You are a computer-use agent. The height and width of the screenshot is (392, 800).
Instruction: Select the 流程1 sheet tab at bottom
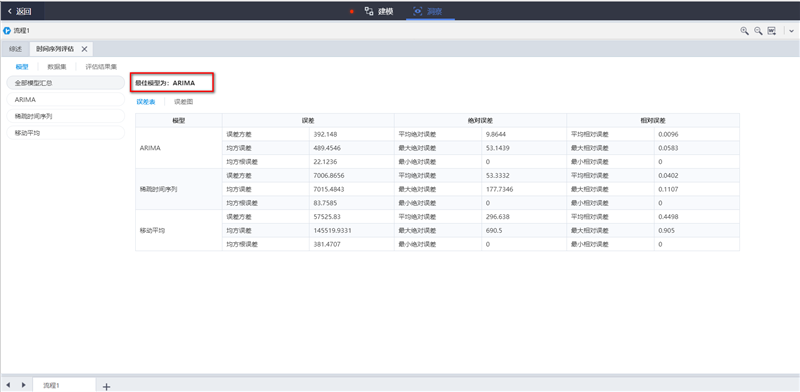[x=64, y=385]
